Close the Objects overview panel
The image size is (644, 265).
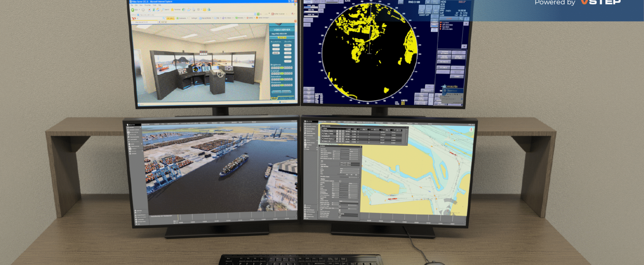(407, 127)
